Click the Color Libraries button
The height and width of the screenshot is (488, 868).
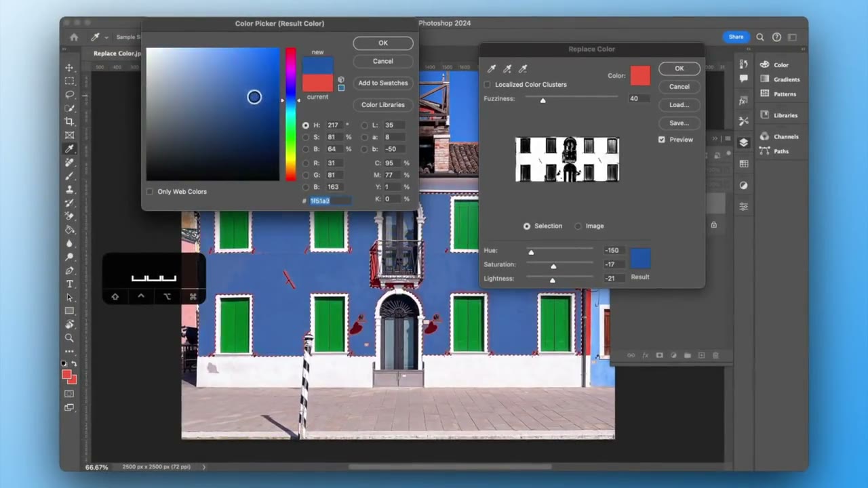click(383, 104)
